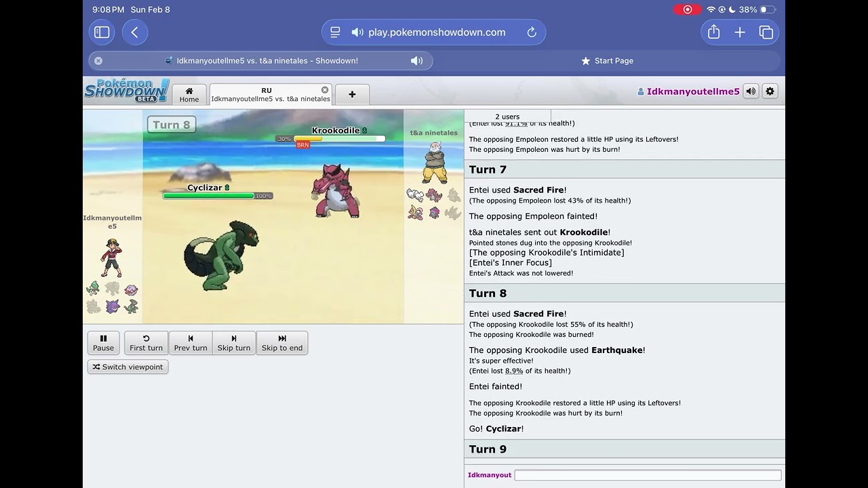The height and width of the screenshot is (488, 868).
Task: Click the Turn 7 log header
Action: pos(625,169)
